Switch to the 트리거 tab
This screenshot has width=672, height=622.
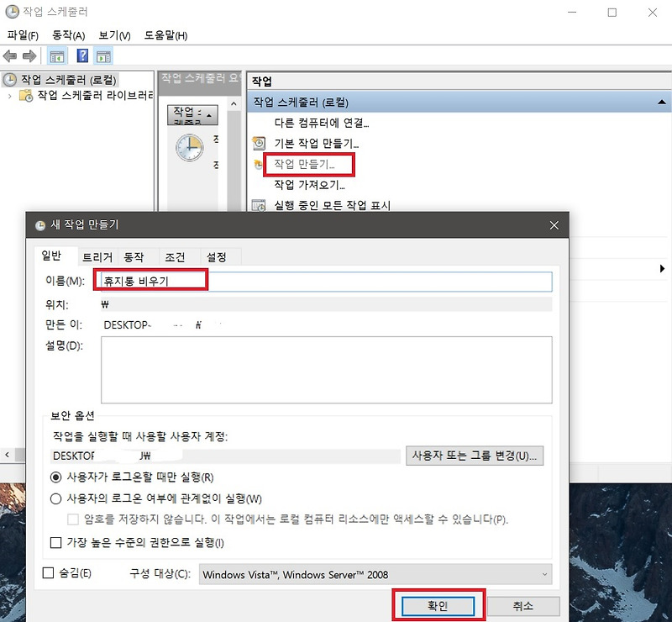pos(96,256)
